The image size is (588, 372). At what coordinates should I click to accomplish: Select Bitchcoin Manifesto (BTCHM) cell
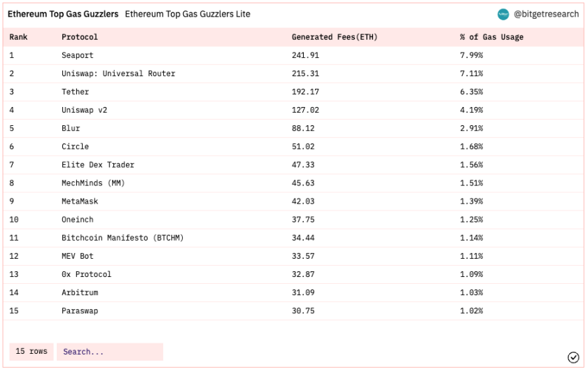(122, 238)
